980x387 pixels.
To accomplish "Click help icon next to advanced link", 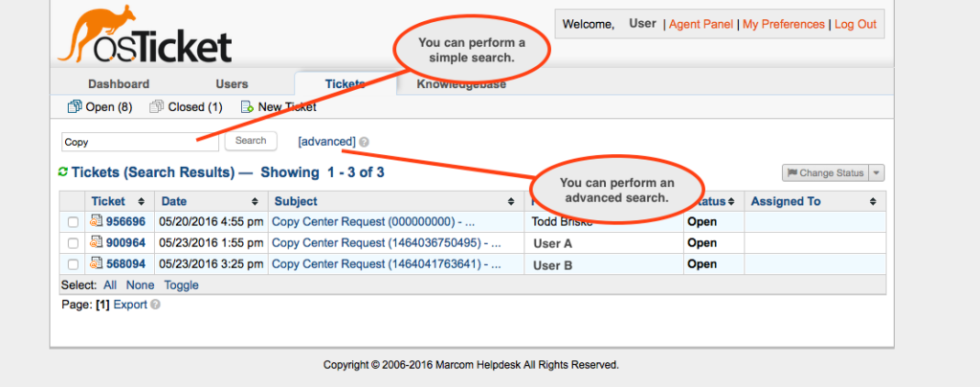I will pos(365,142).
